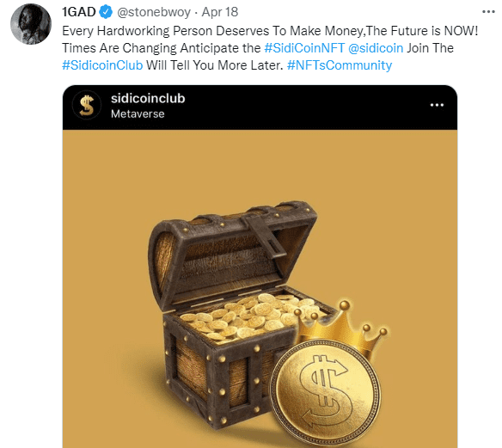
Task: Open 1GAD profile avatar photo
Action: click(x=31, y=24)
